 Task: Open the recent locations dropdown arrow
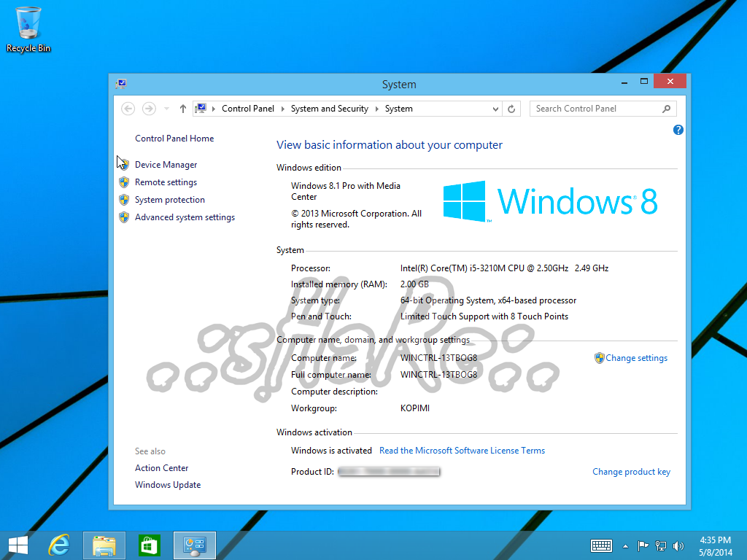click(x=166, y=109)
